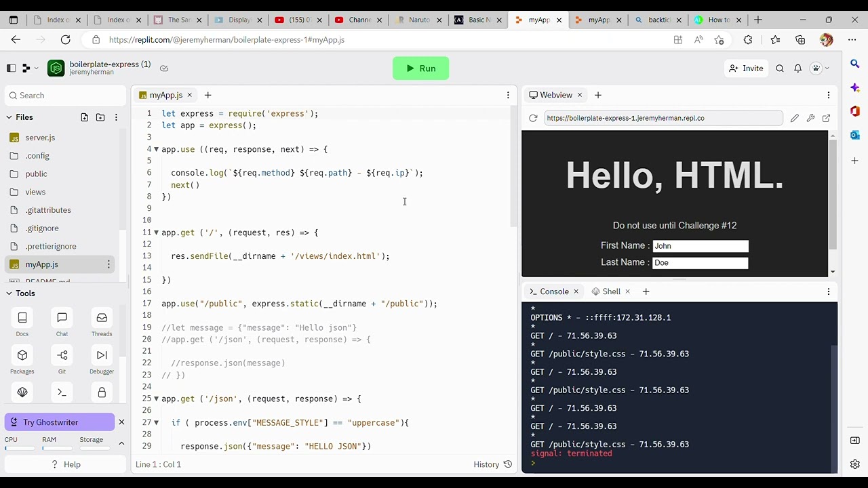868x488 pixels.
Task: Click the Last Name input field
Action: point(701,263)
